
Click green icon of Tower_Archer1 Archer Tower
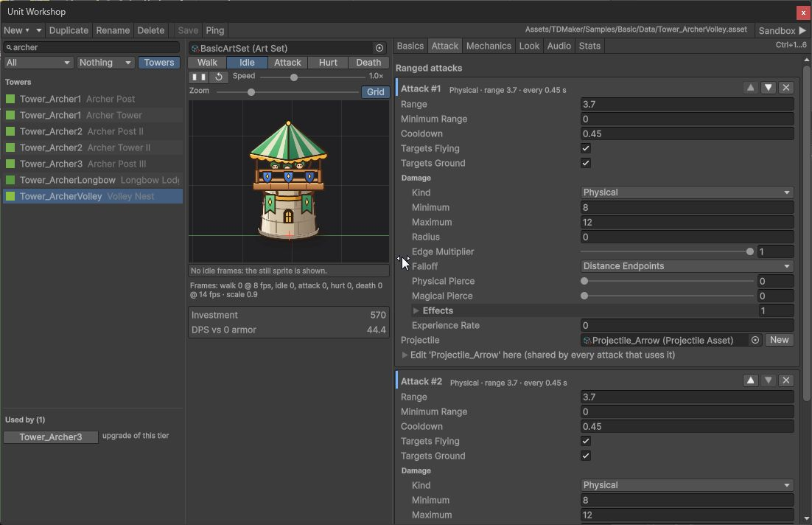(10, 115)
